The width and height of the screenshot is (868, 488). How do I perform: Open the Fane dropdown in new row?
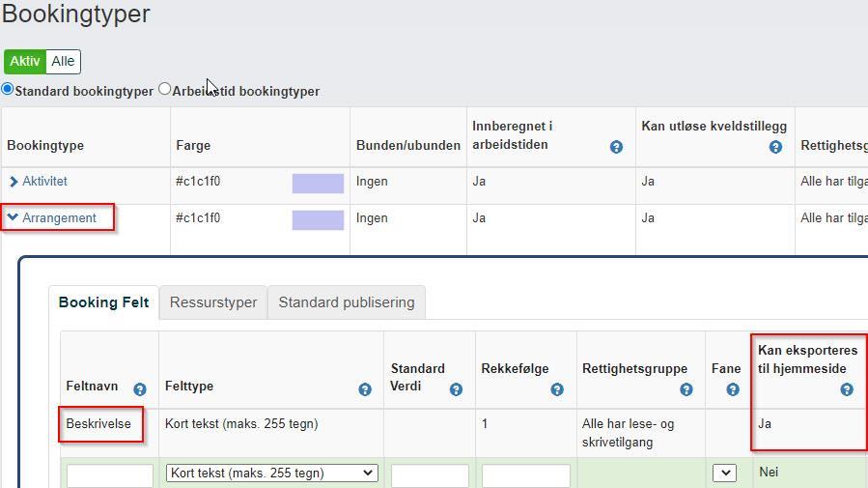[724, 473]
